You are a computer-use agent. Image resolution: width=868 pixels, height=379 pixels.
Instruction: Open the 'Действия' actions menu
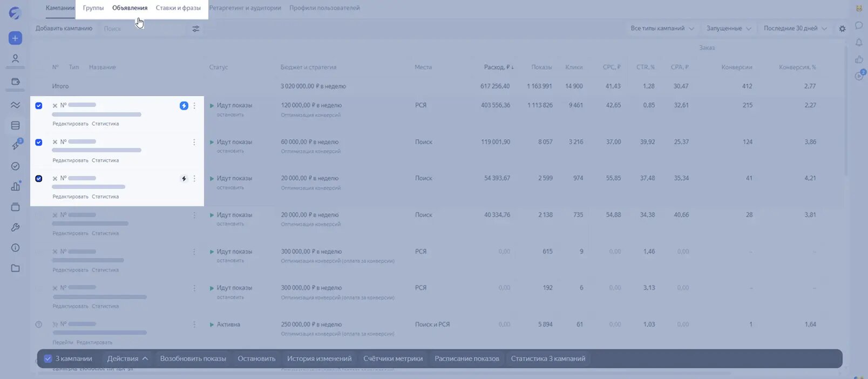click(127, 358)
